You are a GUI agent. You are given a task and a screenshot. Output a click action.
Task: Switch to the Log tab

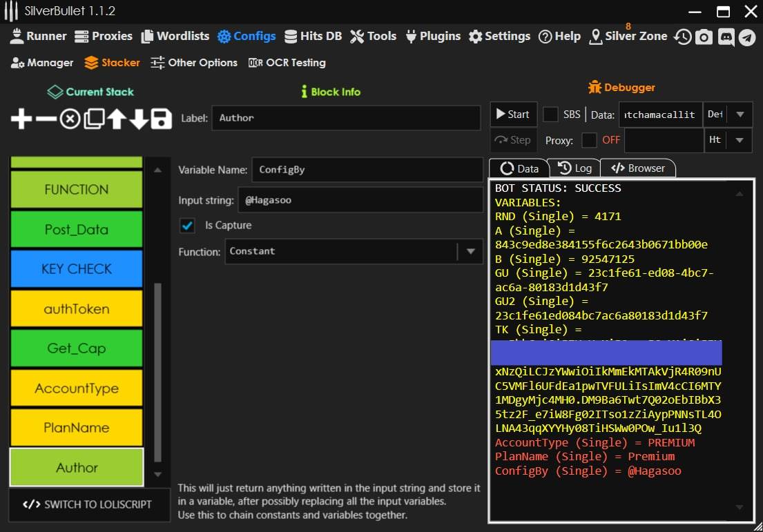[x=574, y=168]
